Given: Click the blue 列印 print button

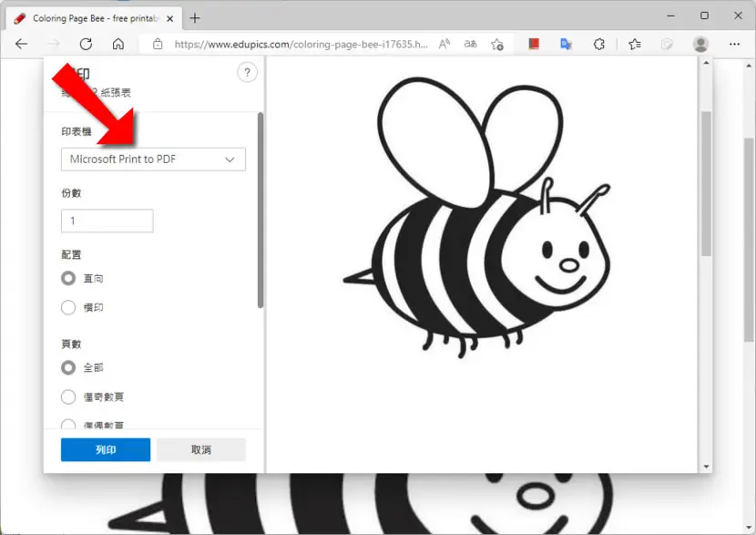Looking at the screenshot, I should coord(106,449).
